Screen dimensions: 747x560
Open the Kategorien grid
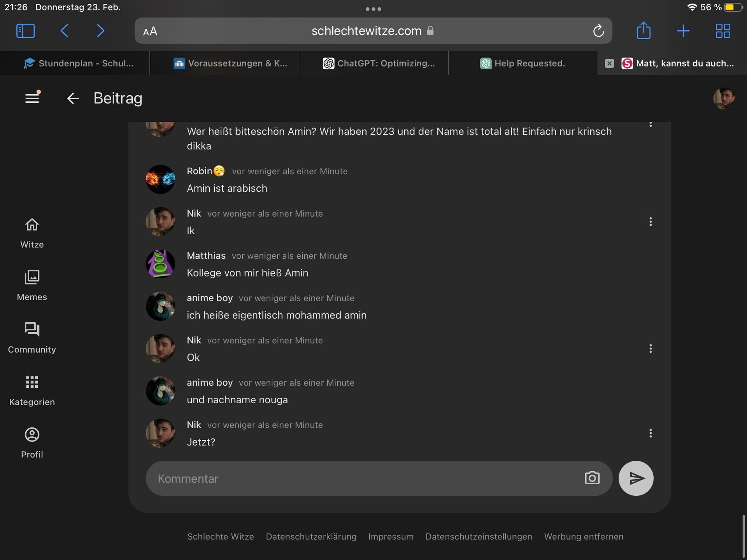coord(32,390)
